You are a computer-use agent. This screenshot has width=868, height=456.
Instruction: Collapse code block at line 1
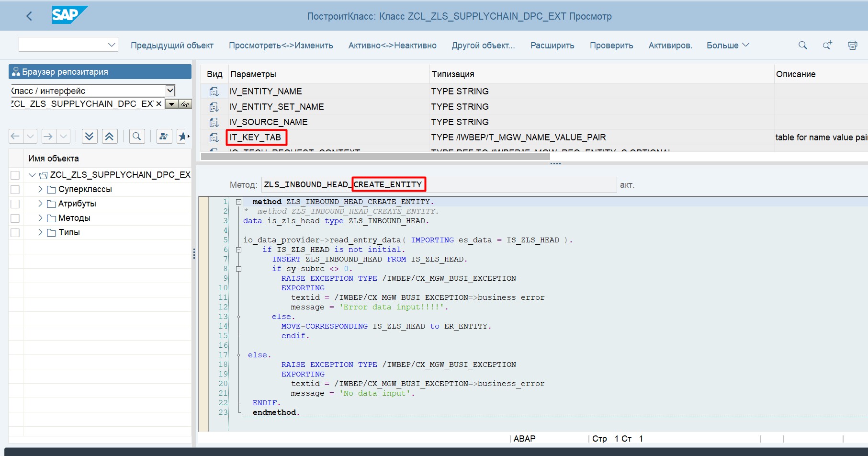point(238,202)
